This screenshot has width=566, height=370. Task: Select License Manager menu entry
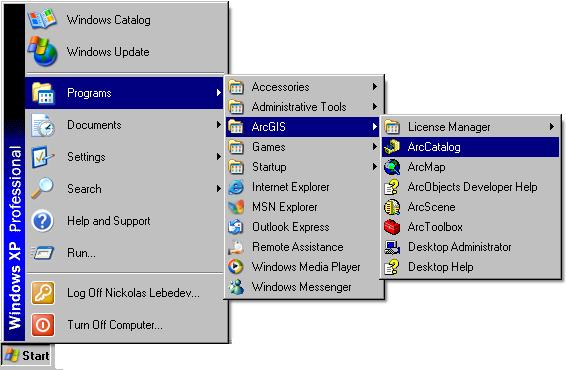point(470,127)
